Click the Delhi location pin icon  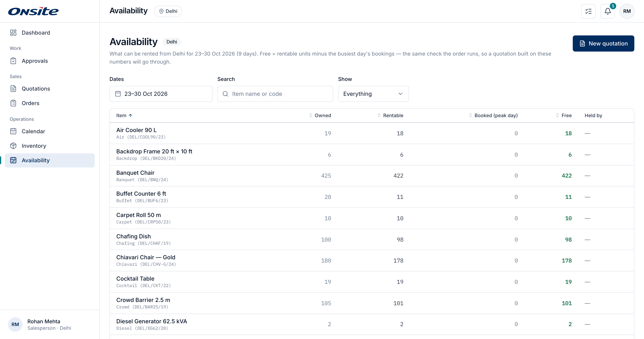pyautogui.click(x=161, y=11)
